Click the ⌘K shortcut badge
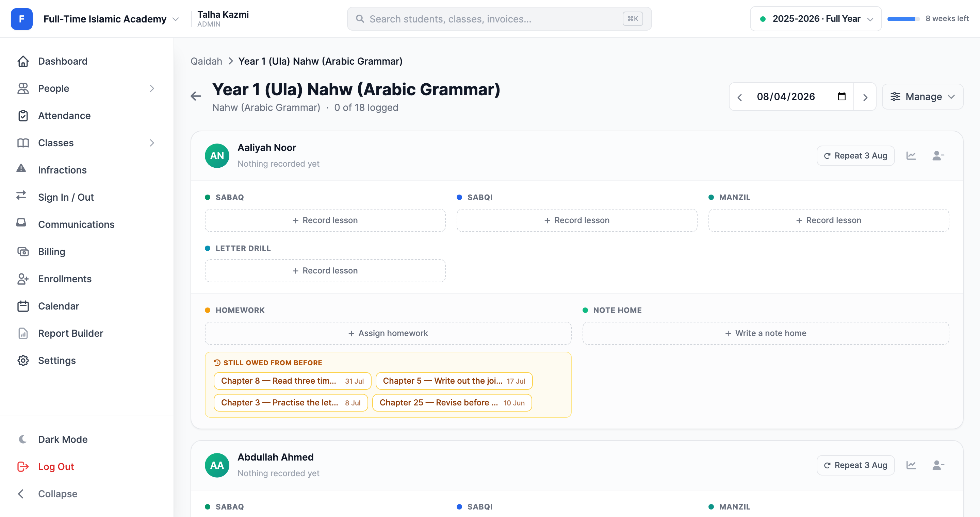 [x=633, y=19]
